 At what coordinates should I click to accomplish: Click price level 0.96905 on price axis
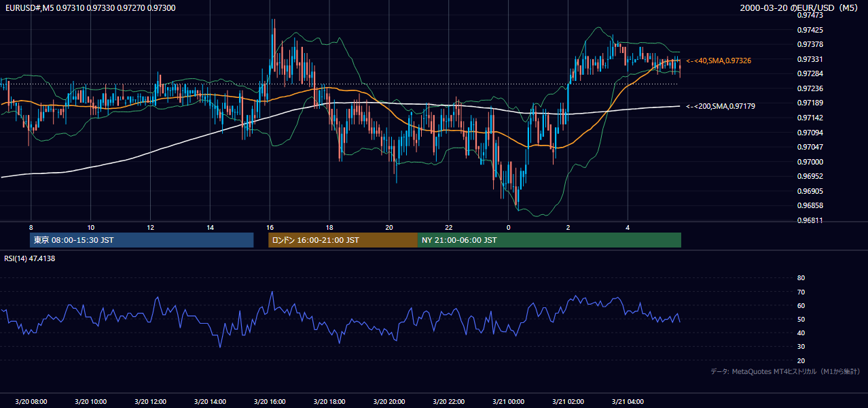(x=810, y=191)
